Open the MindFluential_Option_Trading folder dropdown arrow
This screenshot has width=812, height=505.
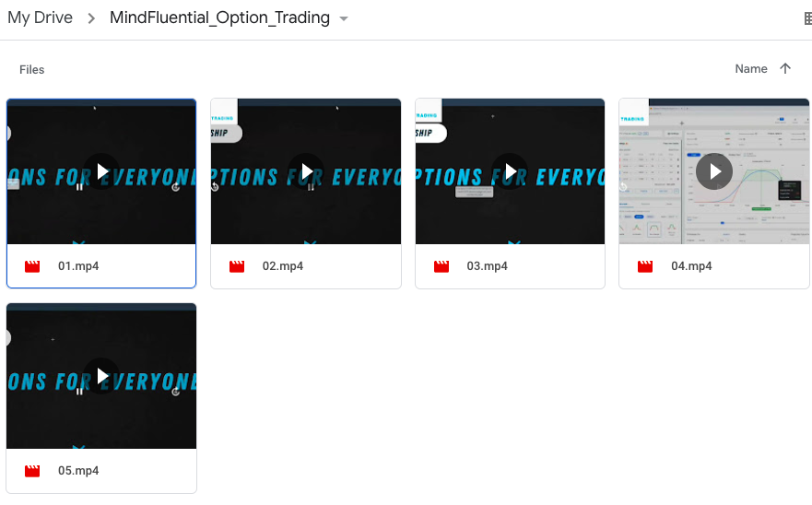[344, 18]
